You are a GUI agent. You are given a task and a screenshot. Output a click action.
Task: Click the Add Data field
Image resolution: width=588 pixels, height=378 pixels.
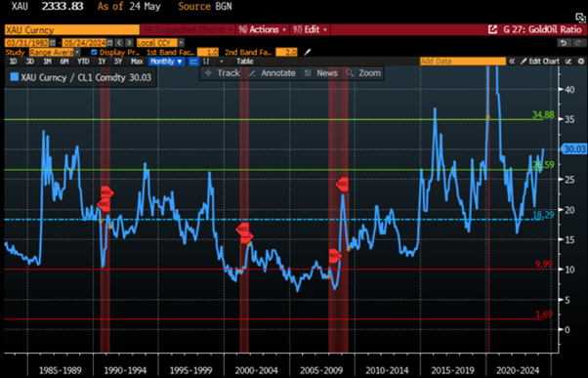pos(463,62)
